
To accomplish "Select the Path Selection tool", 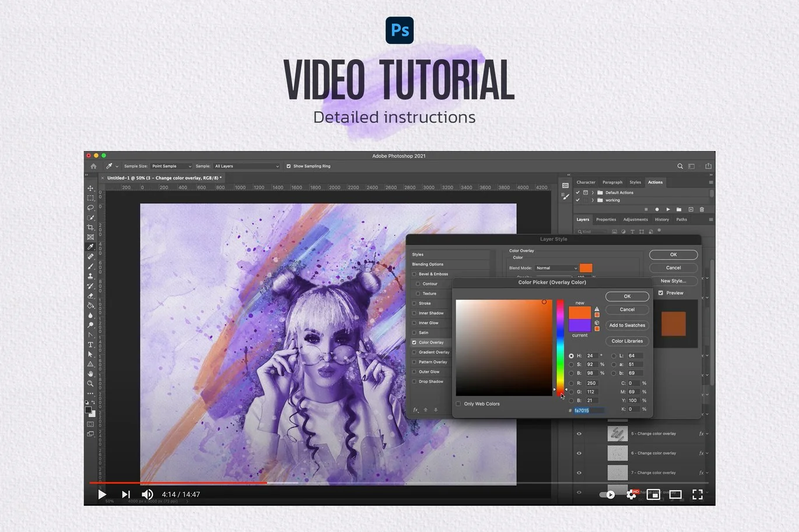I will click(90, 354).
